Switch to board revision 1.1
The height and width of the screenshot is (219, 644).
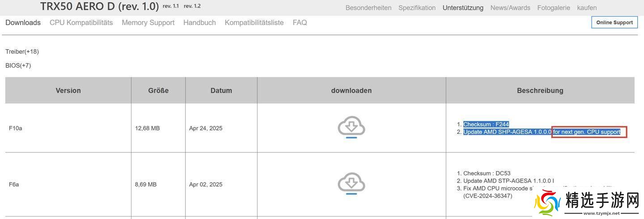pos(171,6)
